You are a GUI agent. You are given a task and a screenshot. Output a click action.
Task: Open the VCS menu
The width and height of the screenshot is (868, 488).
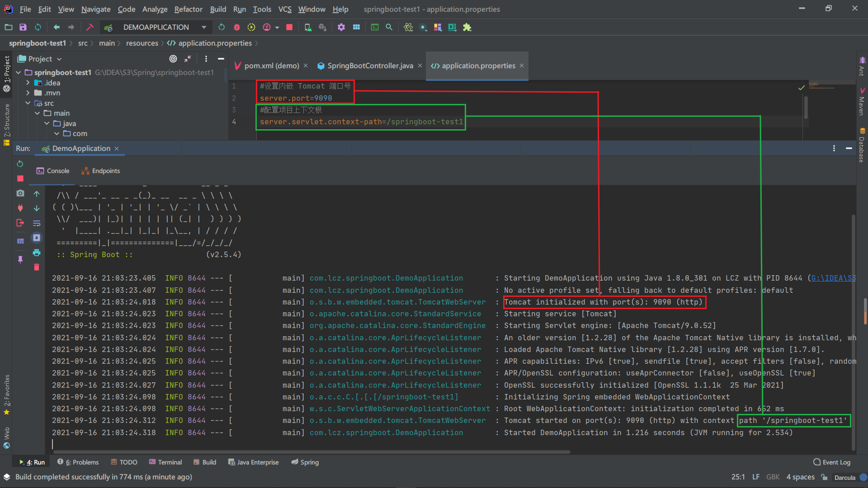tap(284, 9)
